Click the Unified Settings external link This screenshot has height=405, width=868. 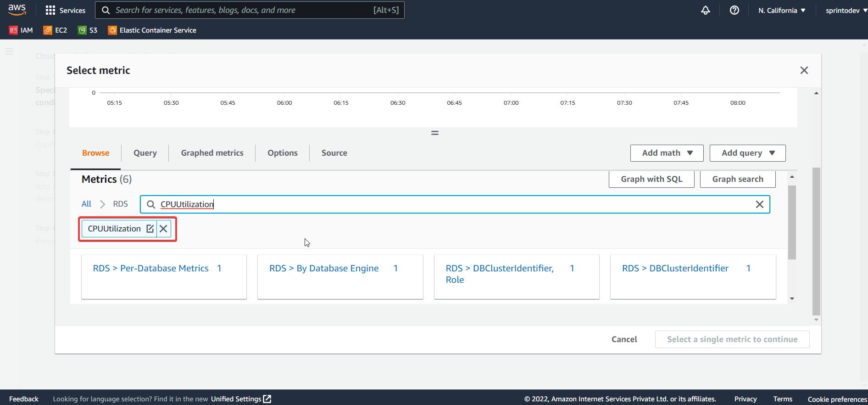tap(241, 399)
